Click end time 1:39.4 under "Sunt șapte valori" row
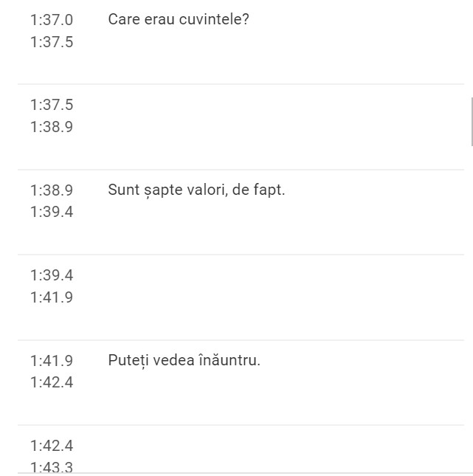The width and height of the screenshot is (473, 476). [52, 213]
